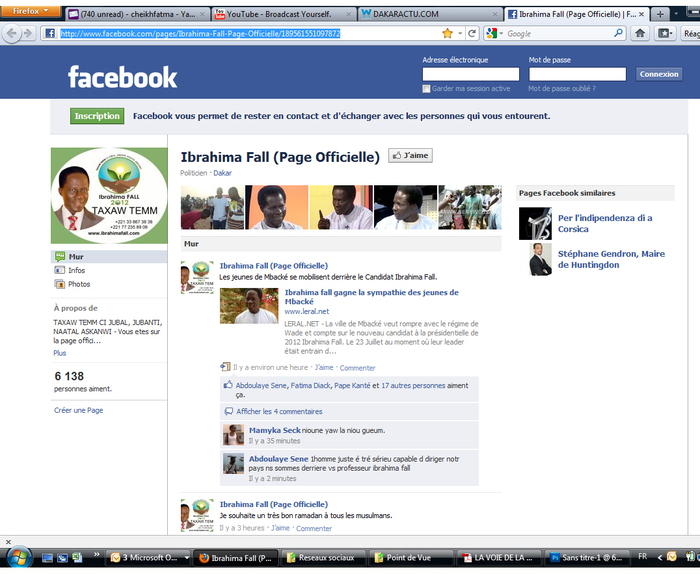The image size is (700, 574).
Task: Open the Mbacké article thumbnail image
Action: pos(249,306)
